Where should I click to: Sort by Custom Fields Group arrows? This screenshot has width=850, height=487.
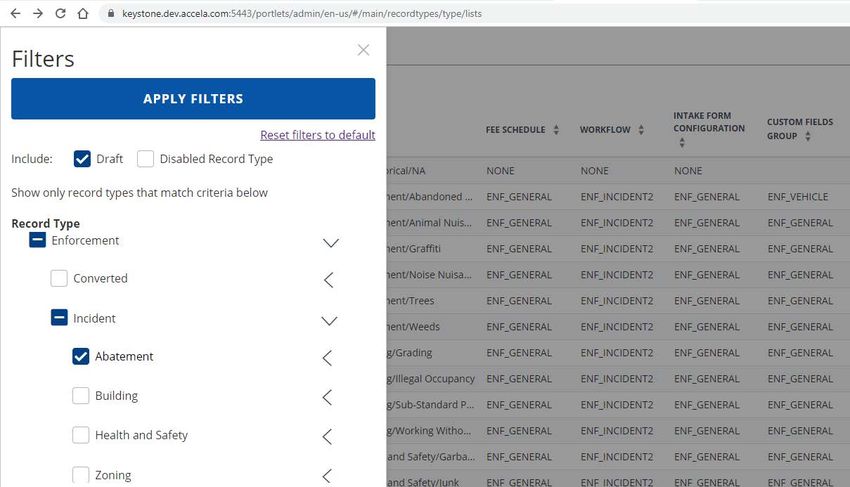[x=808, y=136]
